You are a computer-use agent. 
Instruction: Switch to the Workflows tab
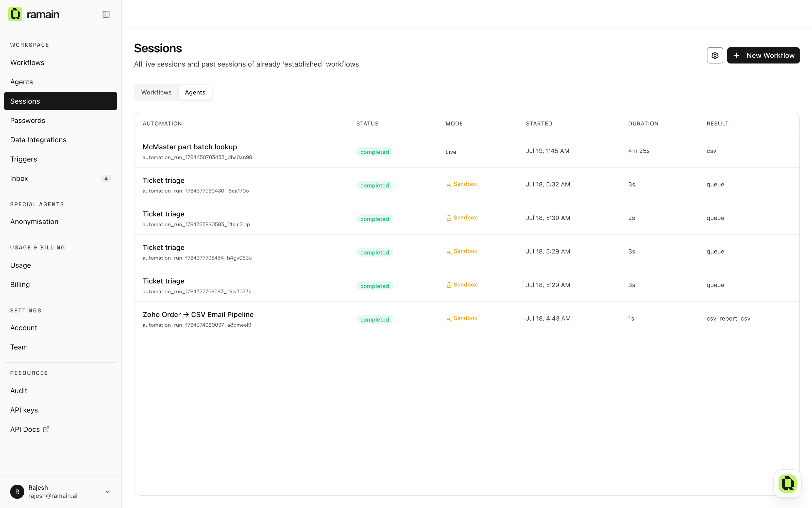click(156, 92)
